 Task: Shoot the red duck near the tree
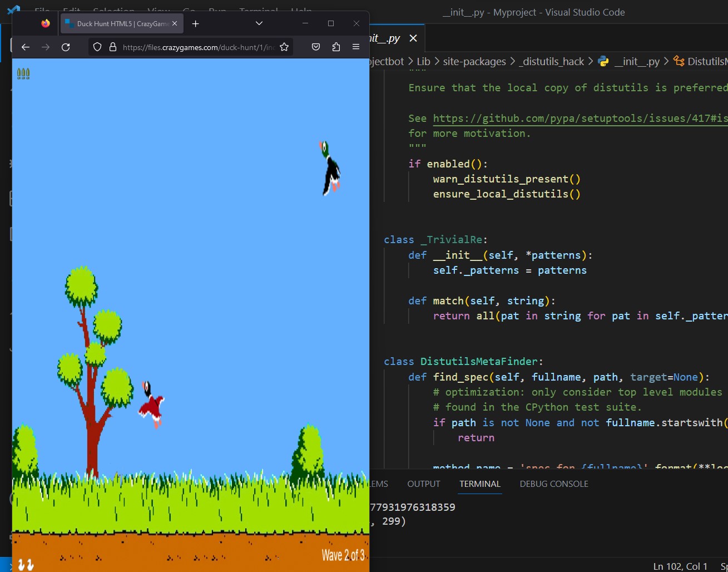click(151, 404)
